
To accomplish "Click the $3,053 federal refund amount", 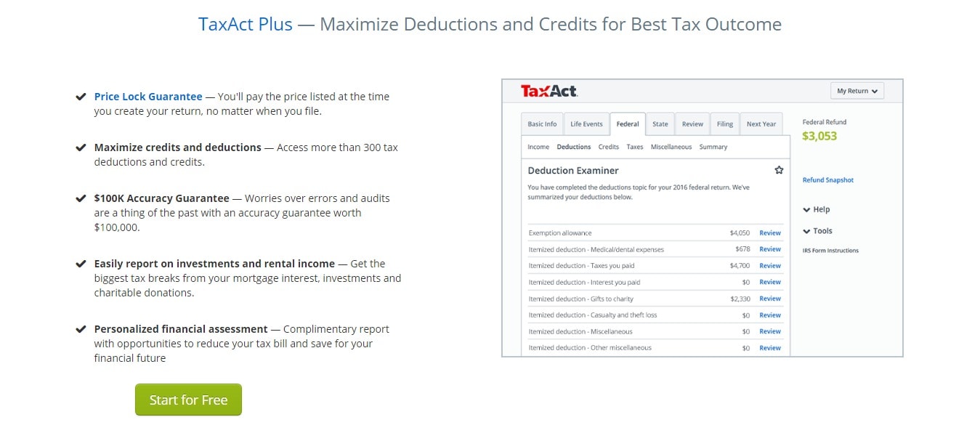I will click(x=819, y=136).
